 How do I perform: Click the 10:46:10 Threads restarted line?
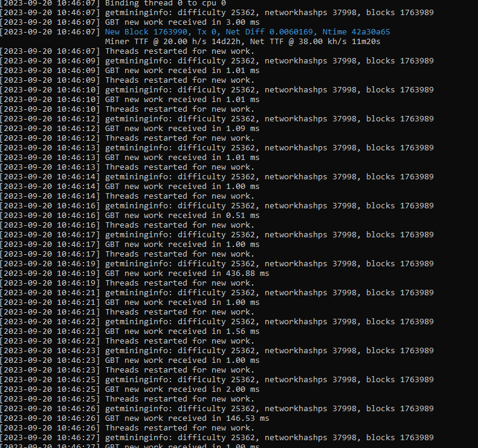tap(127, 109)
